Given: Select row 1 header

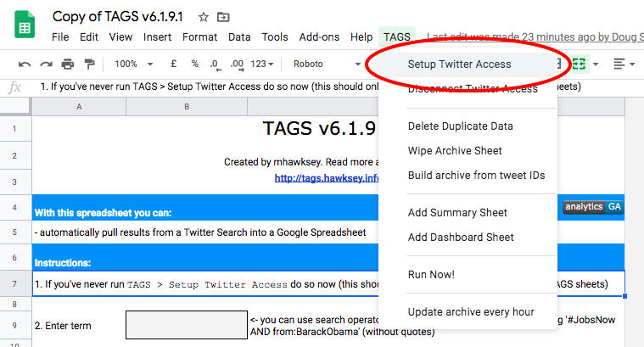Looking at the screenshot, I should tap(14, 129).
